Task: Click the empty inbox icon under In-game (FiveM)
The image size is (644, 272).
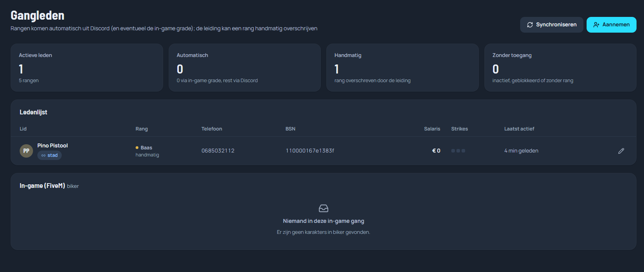Action: [324, 208]
